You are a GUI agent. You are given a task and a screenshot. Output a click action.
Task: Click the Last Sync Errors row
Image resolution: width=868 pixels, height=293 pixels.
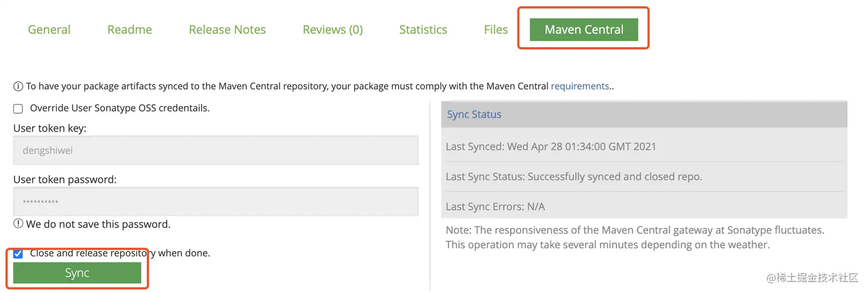point(495,206)
